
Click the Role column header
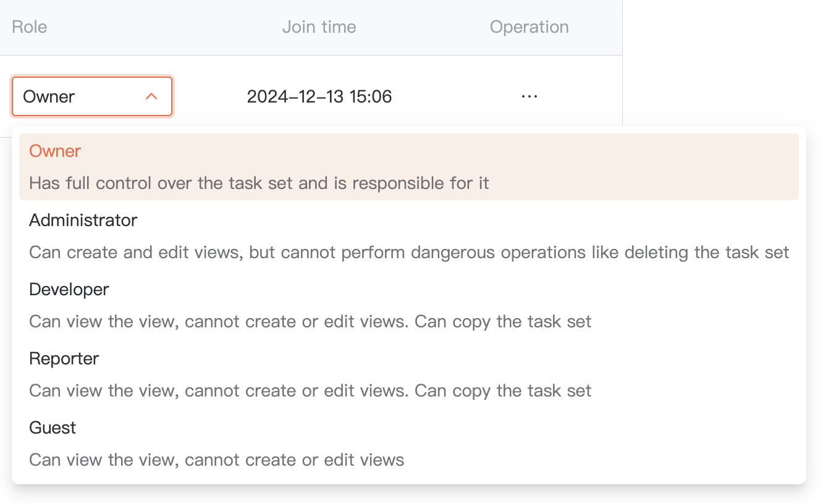pos(30,27)
